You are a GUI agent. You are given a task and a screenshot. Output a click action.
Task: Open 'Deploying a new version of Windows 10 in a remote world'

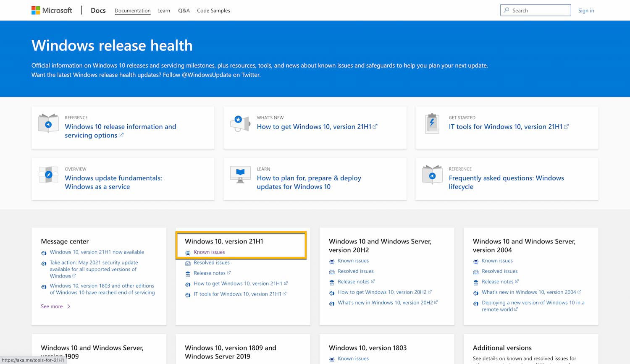[533, 306]
